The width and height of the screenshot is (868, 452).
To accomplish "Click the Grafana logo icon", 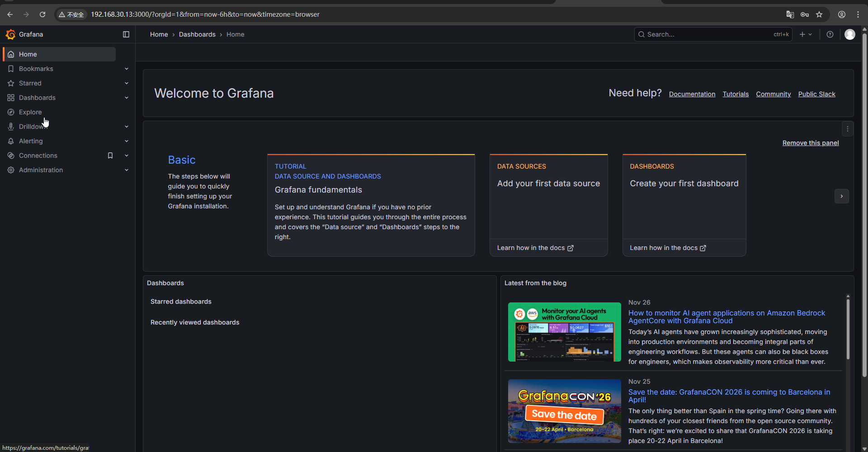I will pos(10,34).
